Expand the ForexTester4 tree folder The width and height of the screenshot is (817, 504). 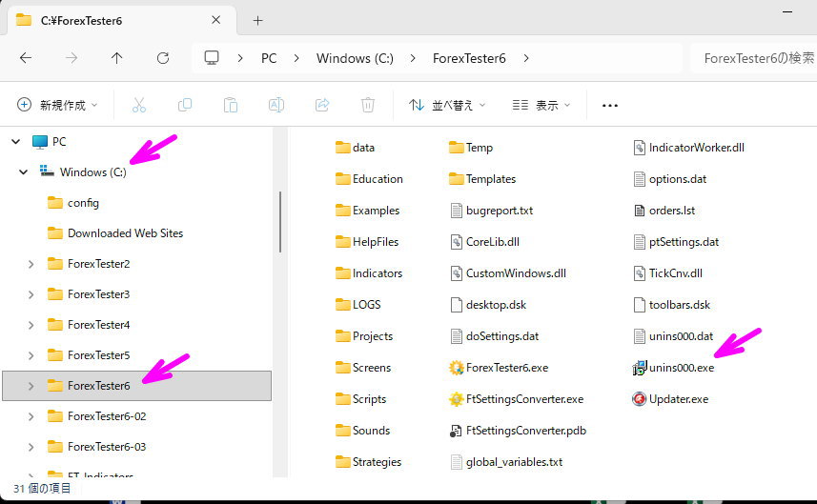point(31,325)
